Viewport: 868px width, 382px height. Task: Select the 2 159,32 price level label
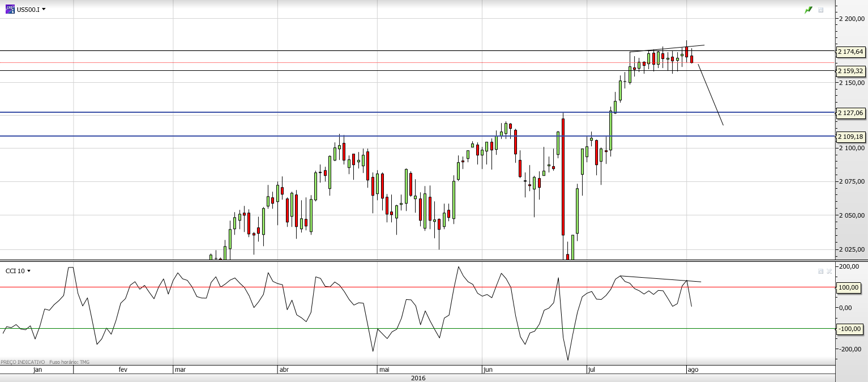(851, 71)
